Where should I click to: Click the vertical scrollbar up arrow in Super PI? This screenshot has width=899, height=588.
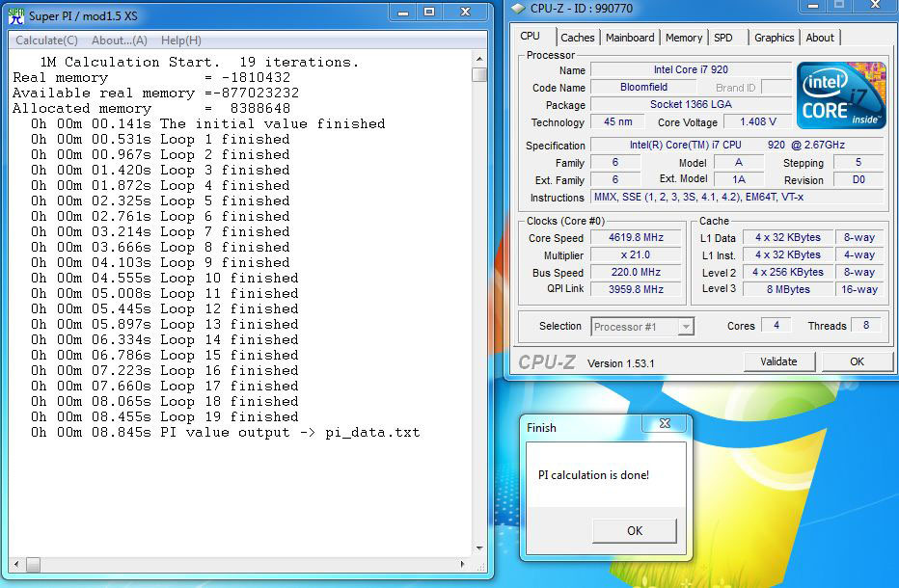[479, 59]
